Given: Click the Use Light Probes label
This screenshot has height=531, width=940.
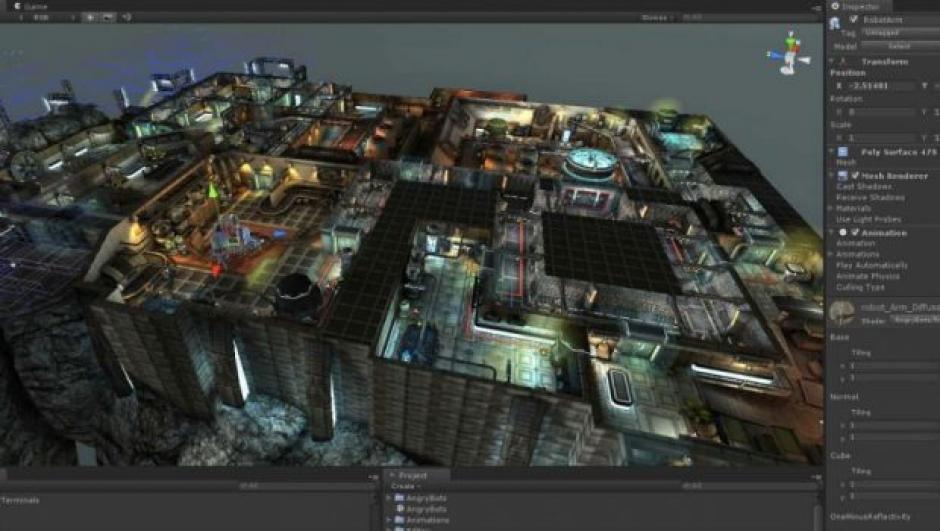Looking at the screenshot, I should pyautogui.click(x=869, y=219).
